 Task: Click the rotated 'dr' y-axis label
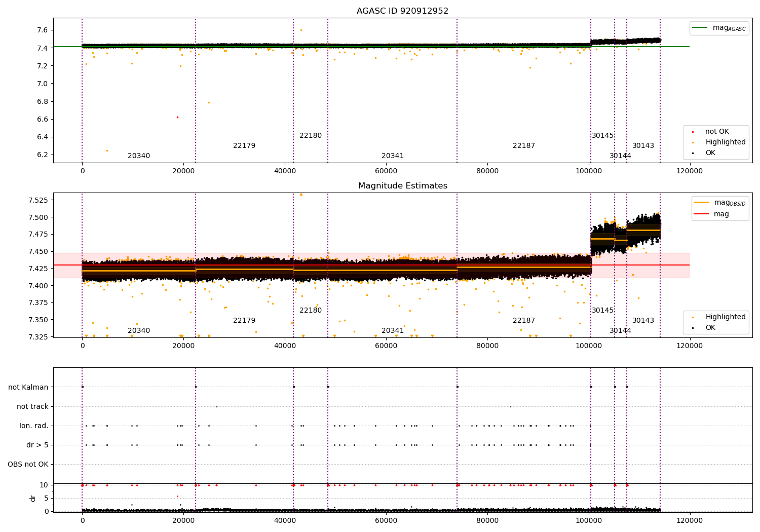(33, 498)
